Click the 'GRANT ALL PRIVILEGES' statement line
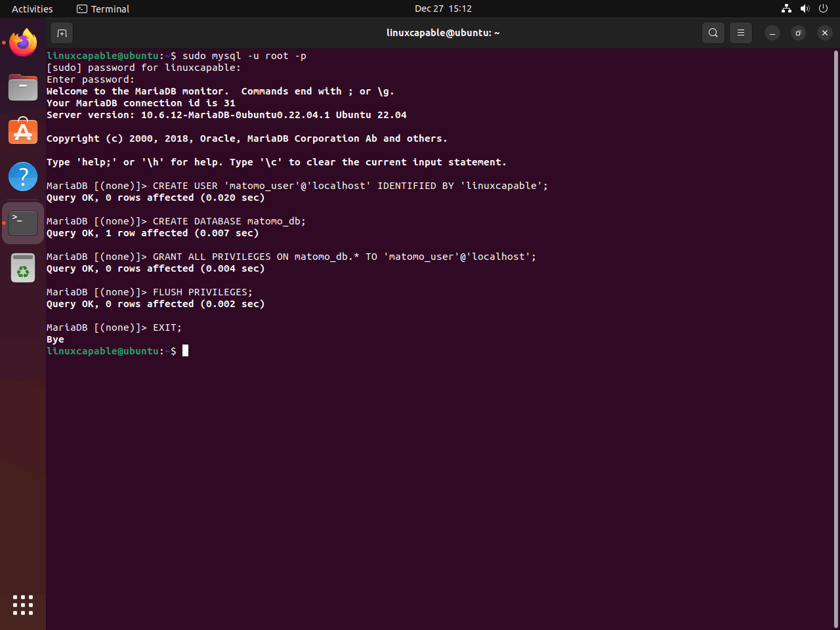 click(291, 257)
